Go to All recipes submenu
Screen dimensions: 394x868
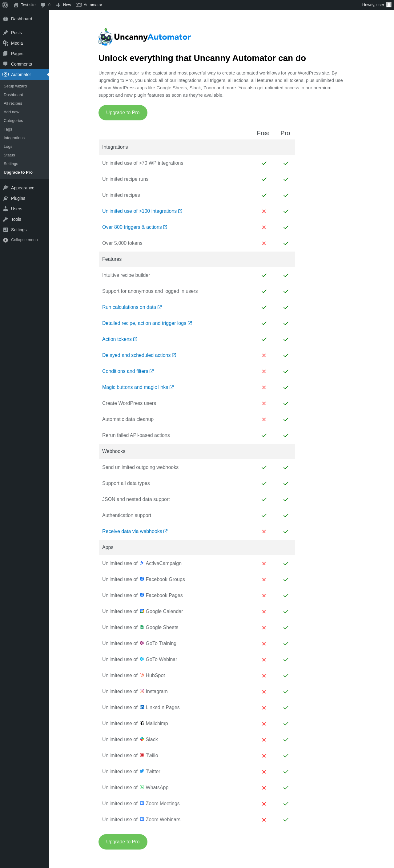click(13, 103)
